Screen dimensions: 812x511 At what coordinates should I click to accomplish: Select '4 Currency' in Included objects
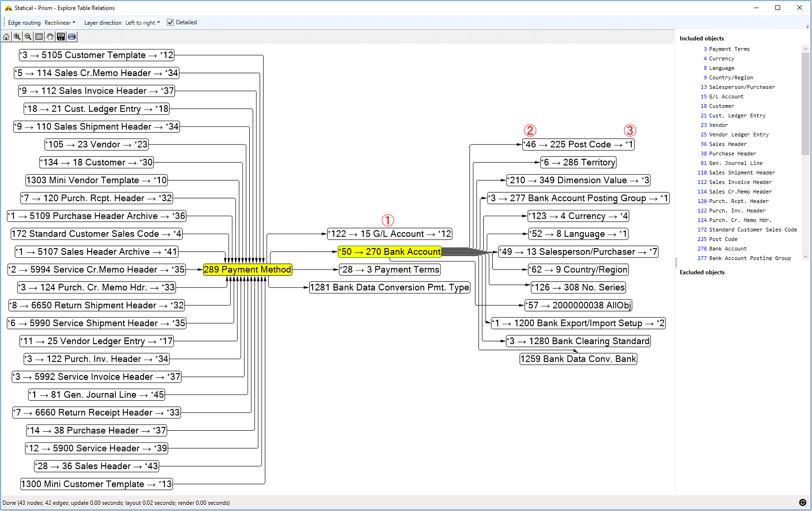[x=719, y=58]
